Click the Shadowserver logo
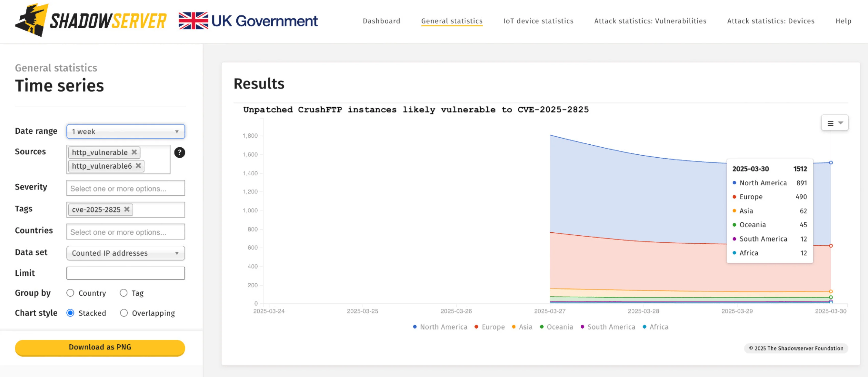Viewport: 868px width, 377px height. pos(91,20)
